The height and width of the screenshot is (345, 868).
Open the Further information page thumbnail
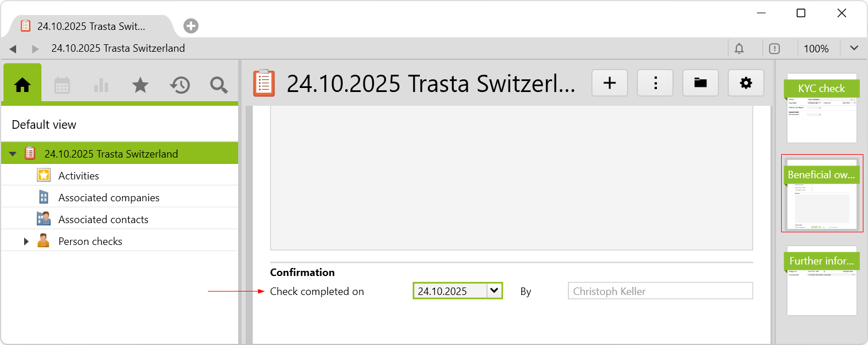[821, 281]
